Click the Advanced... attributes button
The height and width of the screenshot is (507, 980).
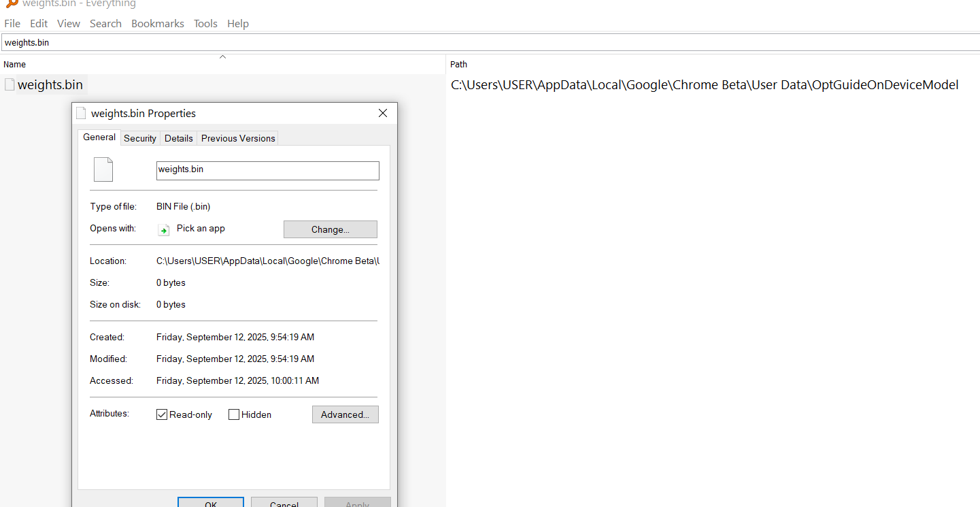click(345, 414)
